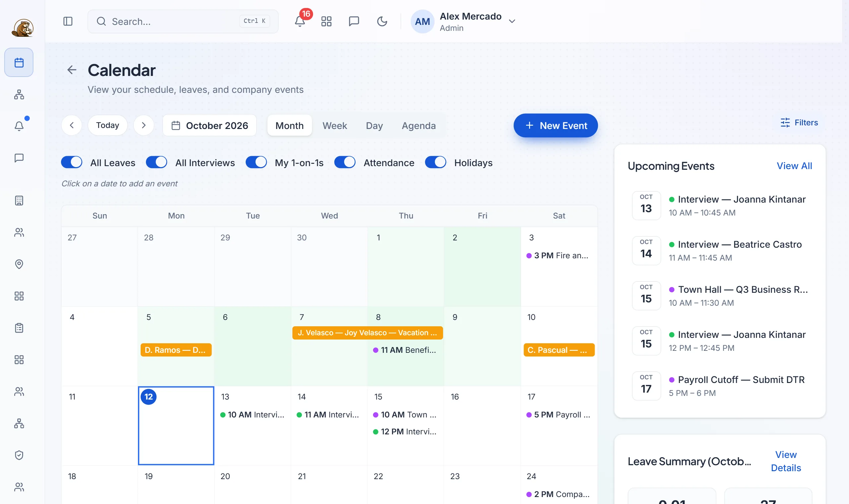The height and width of the screenshot is (504, 849).
Task: Open sidebar clipboard icon
Action: pos(19,328)
